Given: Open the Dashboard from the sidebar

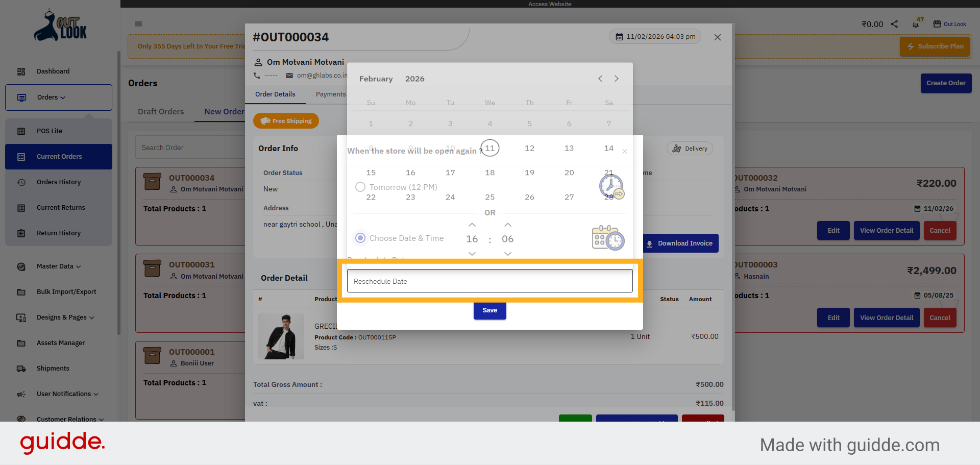Looking at the screenshot, I should pyautogui.click(x=53, y=71).
